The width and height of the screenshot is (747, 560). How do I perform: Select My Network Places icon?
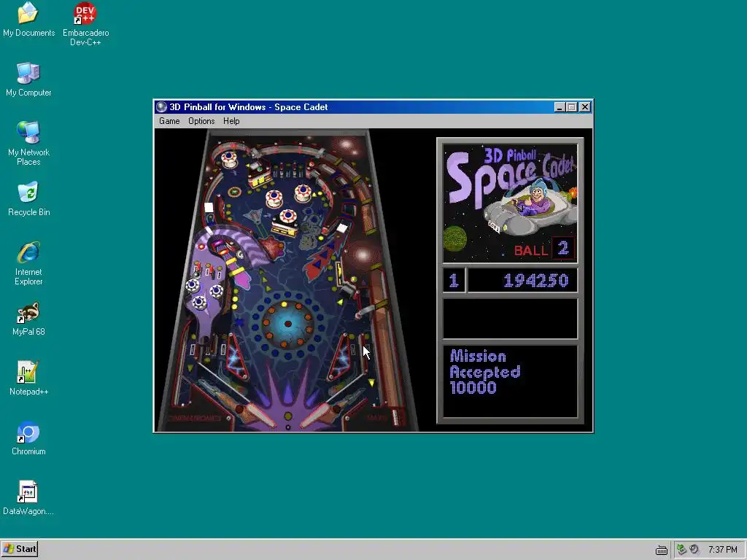tap(28, 143)
